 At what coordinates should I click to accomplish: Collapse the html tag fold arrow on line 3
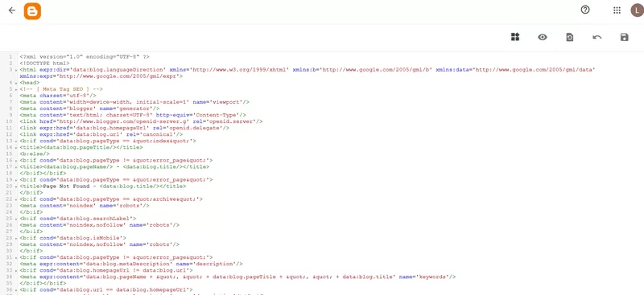pyautogui.click(x=15, y=70)
